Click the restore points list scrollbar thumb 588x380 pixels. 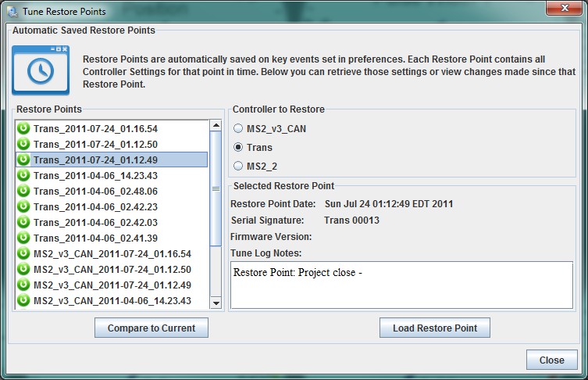[216, 189]
